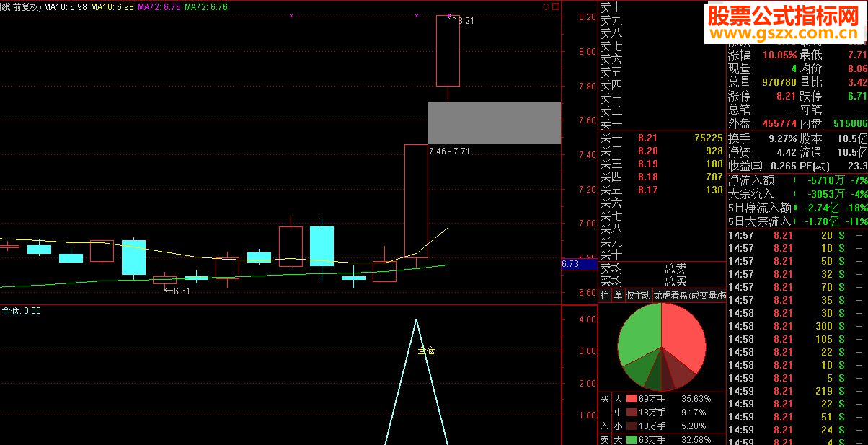Click the tall limit-up candle topping at 8.21

point(448,50)
